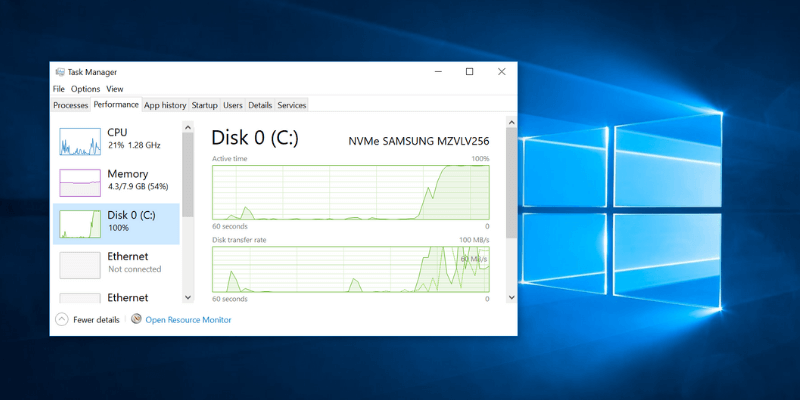This screenshot has height=400, width=800.
Task: Click the Resource Monitor gauge icon
Action: click(x=136, y=319)
